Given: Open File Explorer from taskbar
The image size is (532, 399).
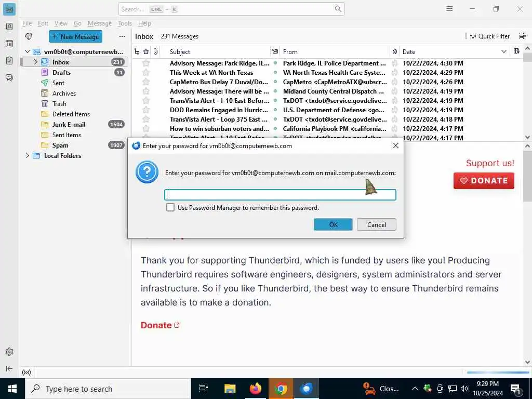Looking at the screenshot, I should (230, 389).
